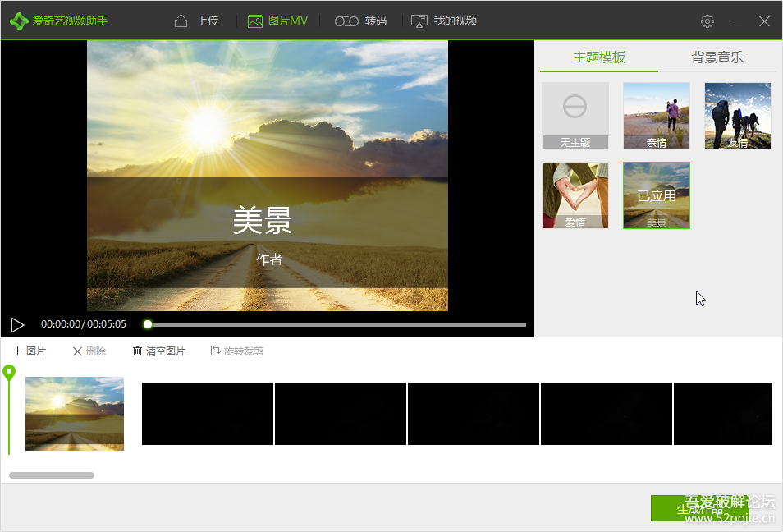Apply the 亲情 family theme template

[x=656, y=115]
